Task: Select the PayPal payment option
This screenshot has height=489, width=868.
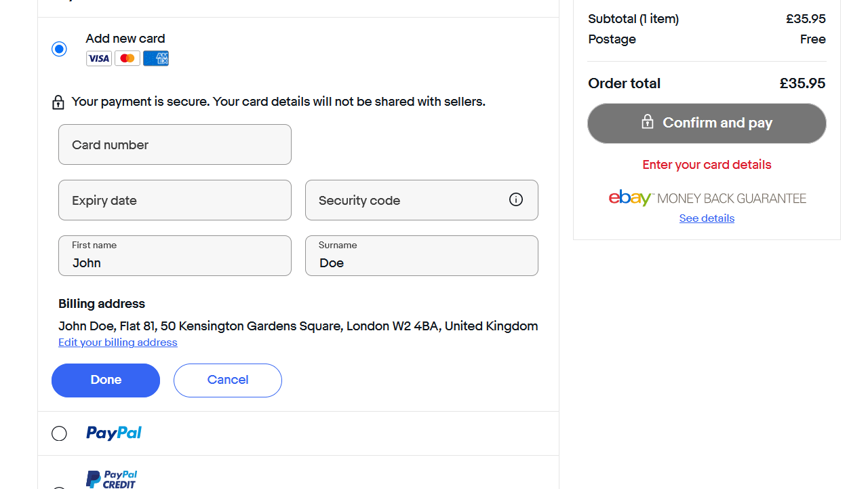Action: 59,433
